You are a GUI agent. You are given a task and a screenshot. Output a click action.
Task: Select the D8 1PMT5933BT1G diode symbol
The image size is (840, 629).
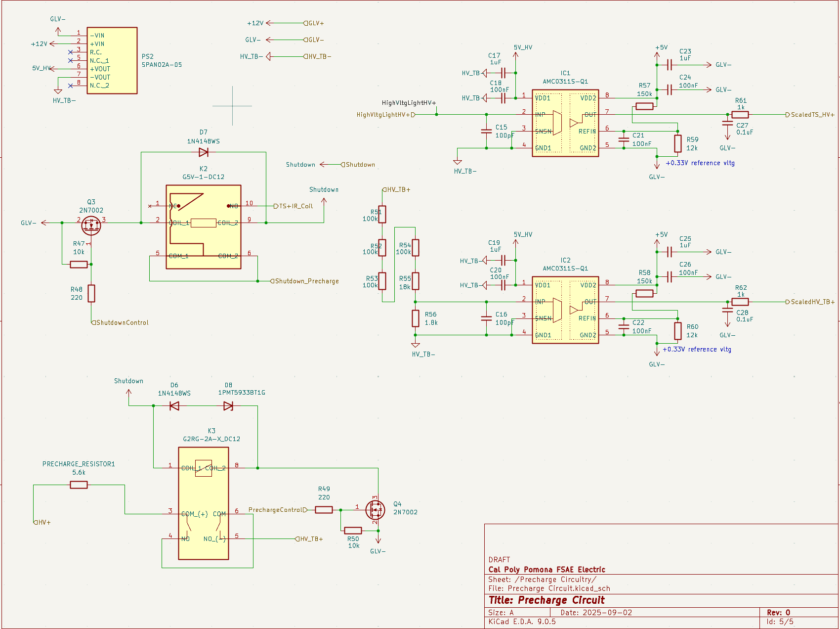pyautogui.click(x=228, y=405)
